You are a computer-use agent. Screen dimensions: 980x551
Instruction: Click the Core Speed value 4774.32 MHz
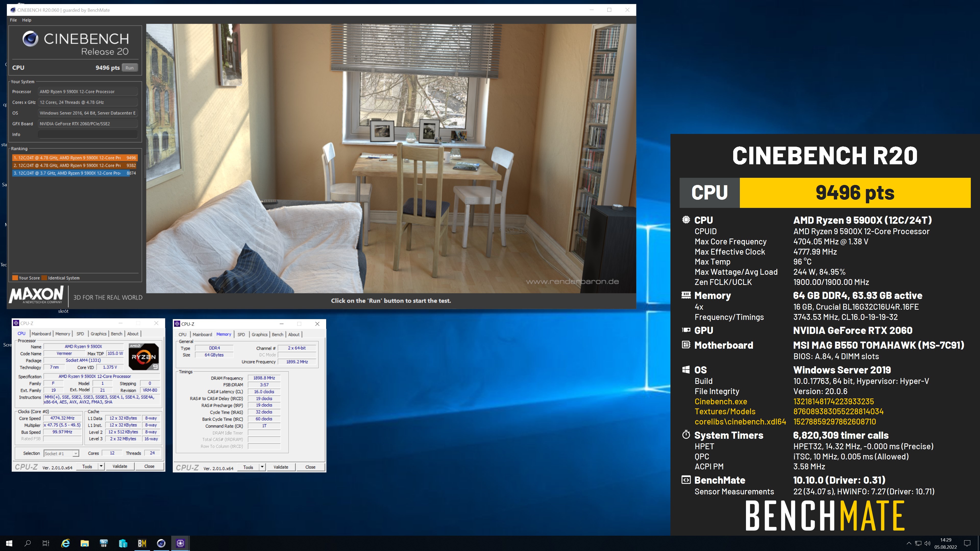click(62, 418)
